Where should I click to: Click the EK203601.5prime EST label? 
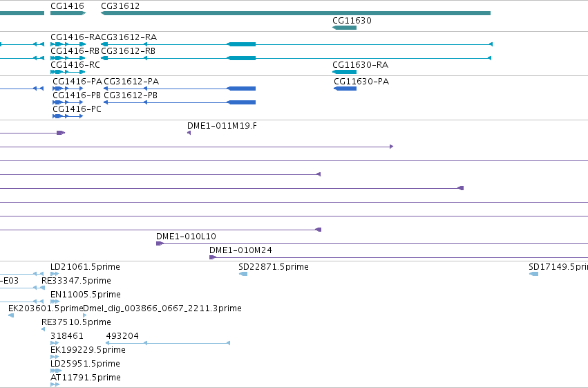point(46,308)
